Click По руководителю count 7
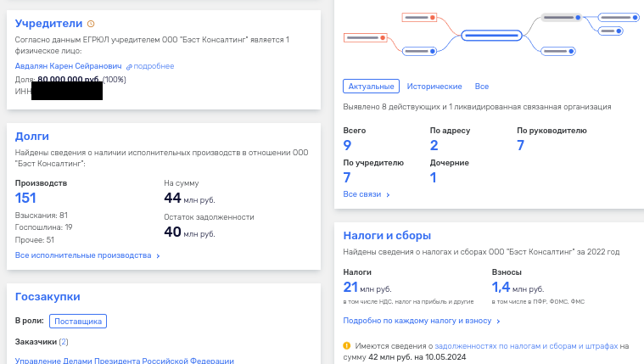The height and width of the screenshot is (364, 644). (520, 145)
